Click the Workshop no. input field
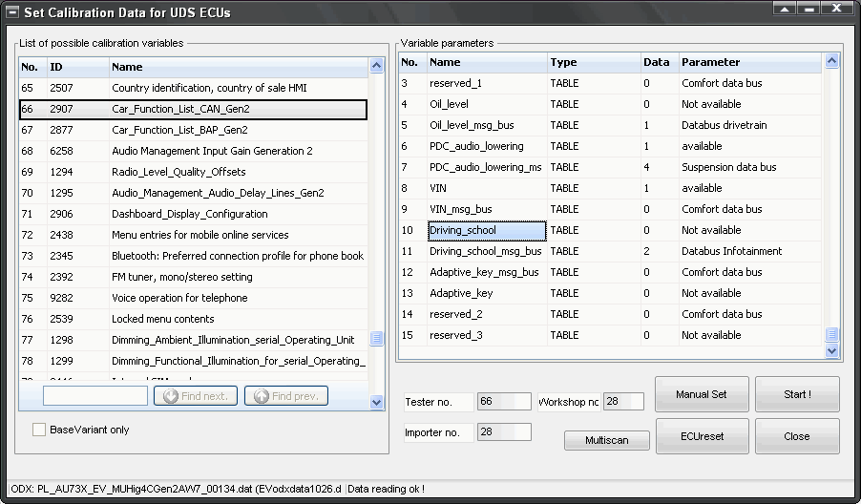The width and height of the screenshot is (861, 504). coord(623,402)
